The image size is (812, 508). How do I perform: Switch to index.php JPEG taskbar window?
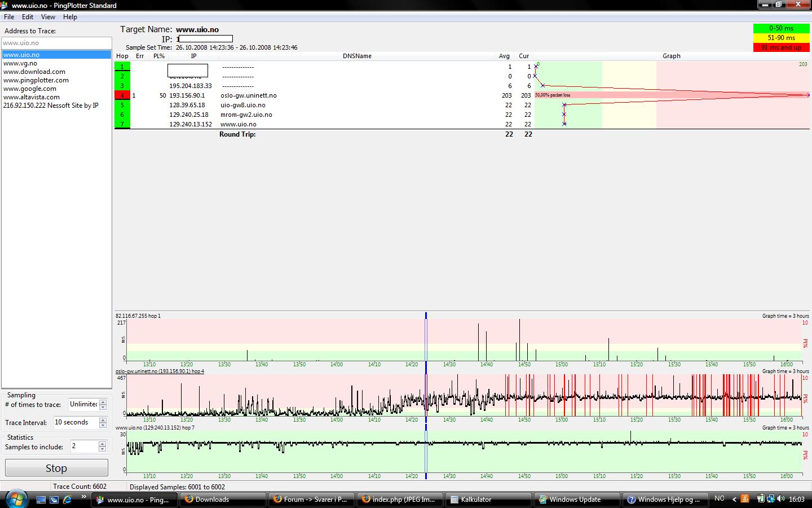[x=400, y=500]
